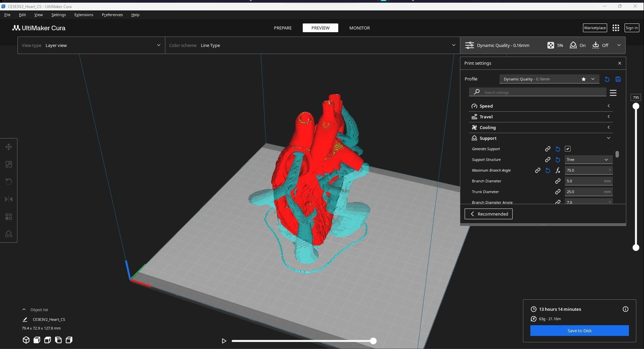Screen dimensions: 644x349
Task: Expand the Travel settings category
Action: coord(541,117)
